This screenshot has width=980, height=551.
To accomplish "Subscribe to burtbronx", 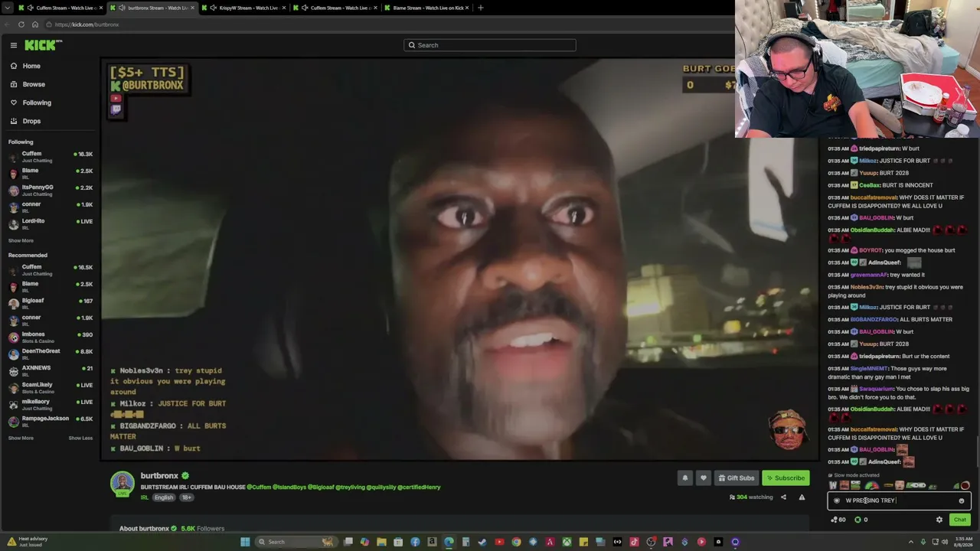I will coord(786,478).
